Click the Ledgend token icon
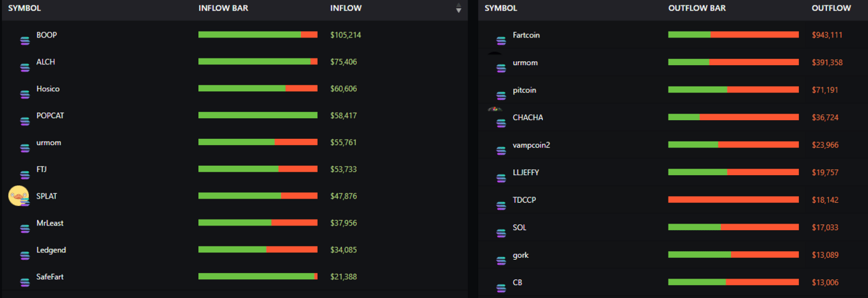 (25, 256)
